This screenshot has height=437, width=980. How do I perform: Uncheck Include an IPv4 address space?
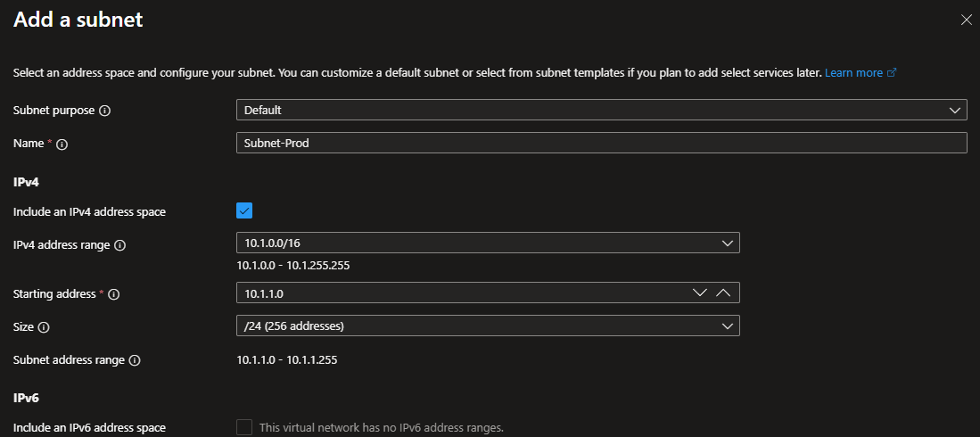click(244, 210)
